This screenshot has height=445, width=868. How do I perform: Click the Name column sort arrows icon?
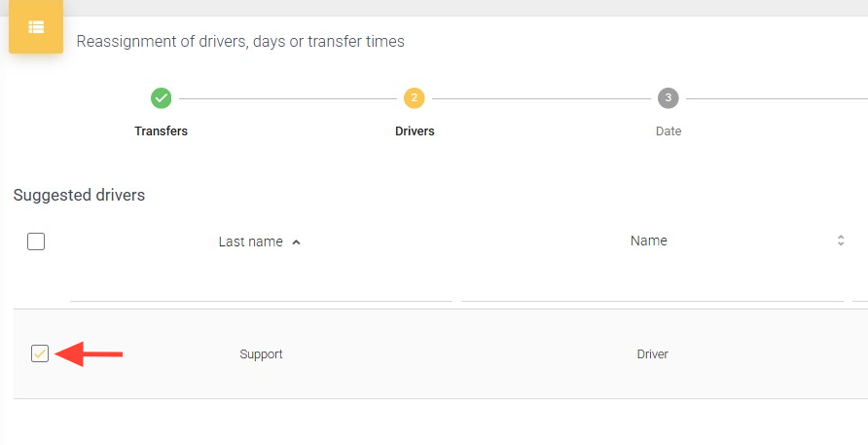coord(841,241)
